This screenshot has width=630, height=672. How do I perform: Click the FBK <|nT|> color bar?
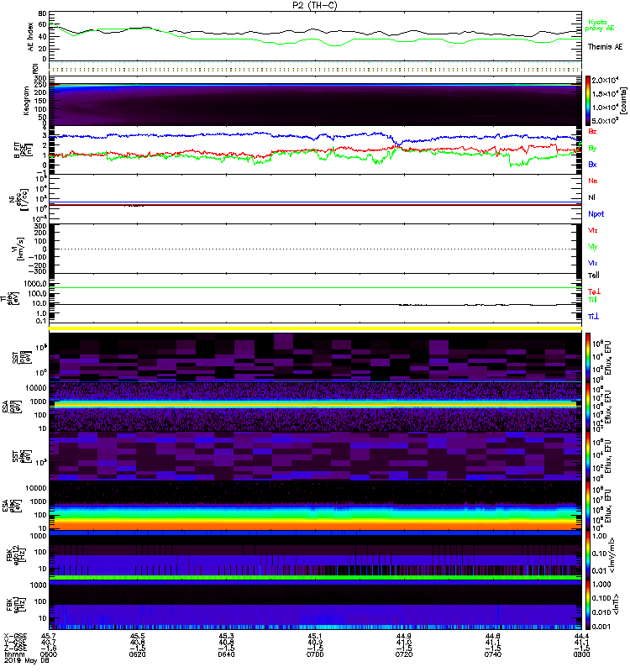click(588, 605)
